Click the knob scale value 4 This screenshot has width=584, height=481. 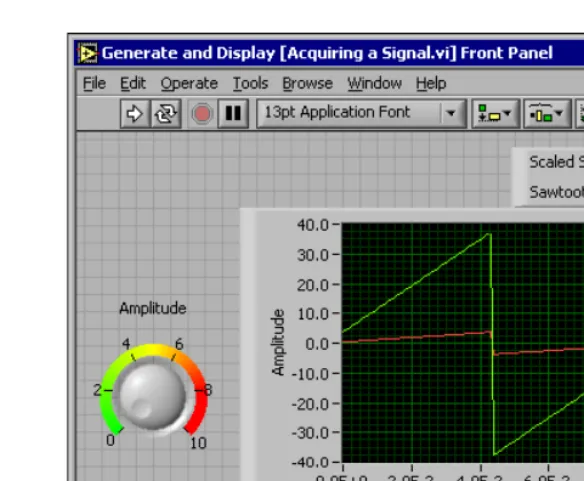126,344
